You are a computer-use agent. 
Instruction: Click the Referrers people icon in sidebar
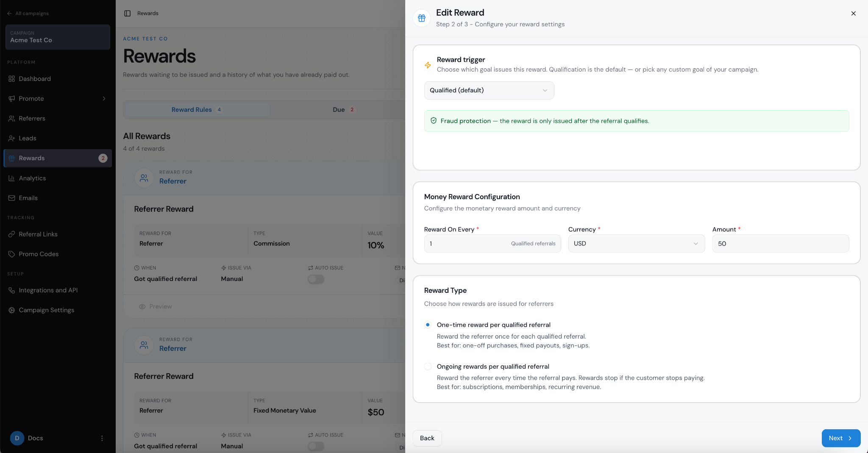pyautogui.click(x=11, y=119)
